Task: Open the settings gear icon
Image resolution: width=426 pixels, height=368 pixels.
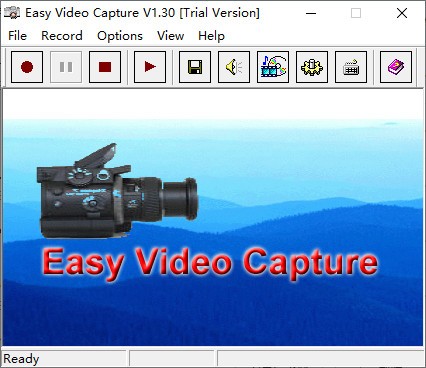Action: point(312,67)
